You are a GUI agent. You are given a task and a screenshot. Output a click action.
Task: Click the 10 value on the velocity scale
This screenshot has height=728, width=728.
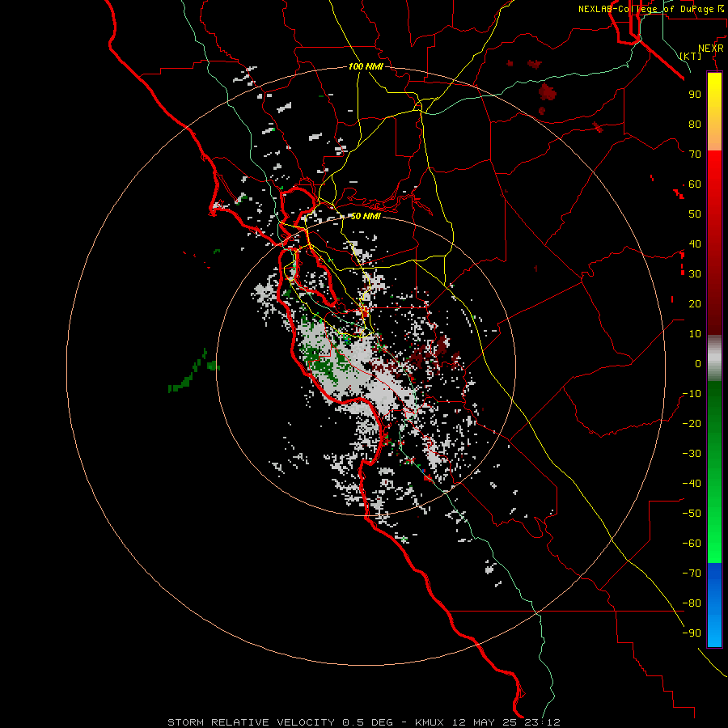[x=695, y=334]
